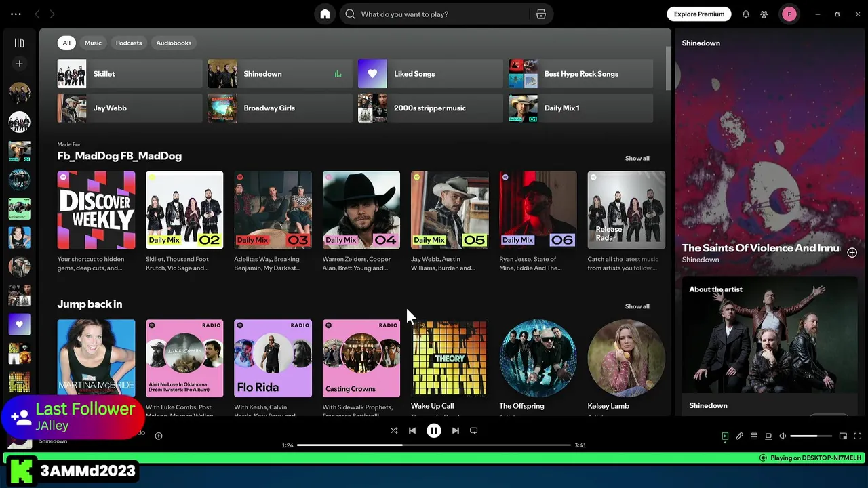Pause the current song
868x488 pixels.
434,430
